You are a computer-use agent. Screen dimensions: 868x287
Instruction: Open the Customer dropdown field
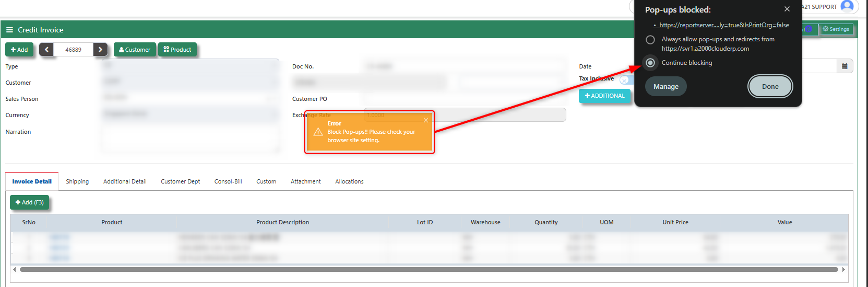191,82
